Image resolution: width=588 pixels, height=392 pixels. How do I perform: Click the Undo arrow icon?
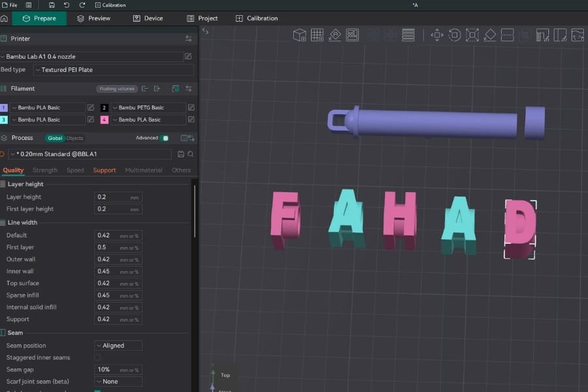66,5
